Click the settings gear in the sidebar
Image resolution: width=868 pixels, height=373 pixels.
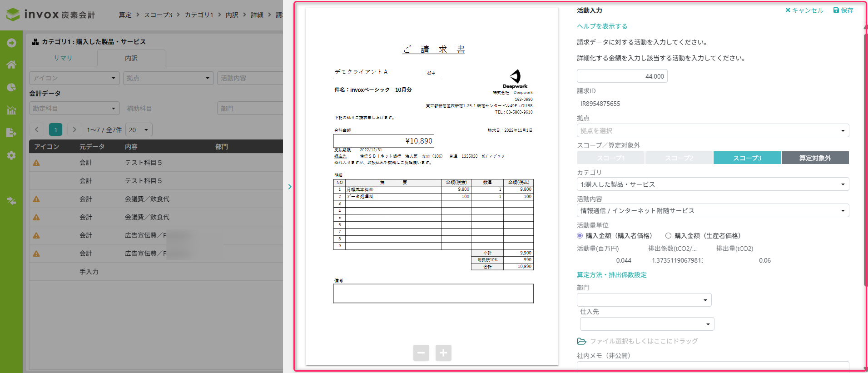click(11, 155)
